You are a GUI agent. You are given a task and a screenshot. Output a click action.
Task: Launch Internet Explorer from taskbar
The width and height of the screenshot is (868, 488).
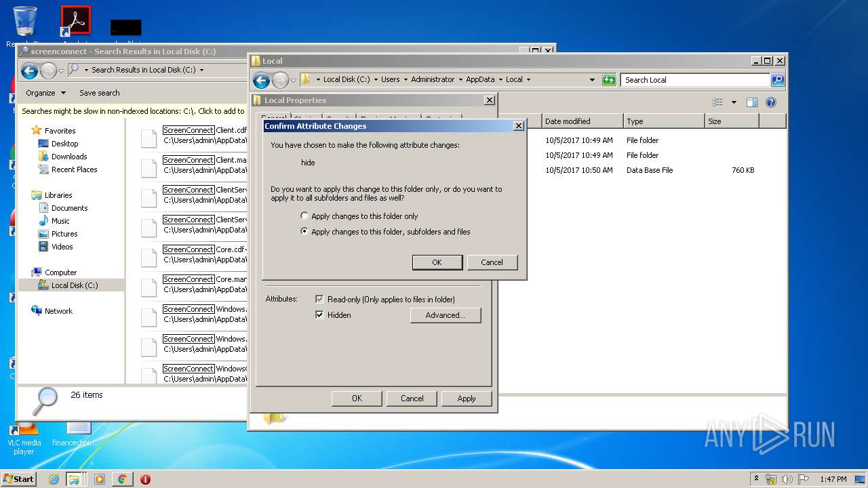tap(54, 479)
